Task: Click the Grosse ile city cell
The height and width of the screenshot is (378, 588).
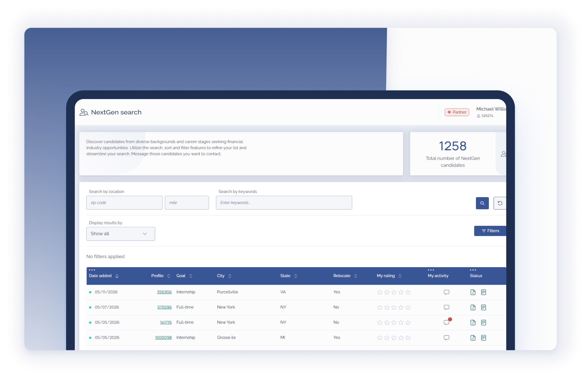Action: point(226,338)
